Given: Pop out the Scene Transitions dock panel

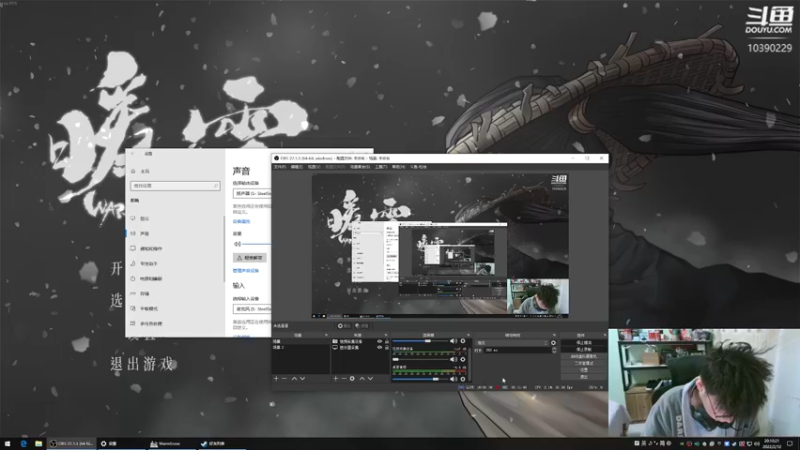Looking at the screenshot, I should point(554,335).
